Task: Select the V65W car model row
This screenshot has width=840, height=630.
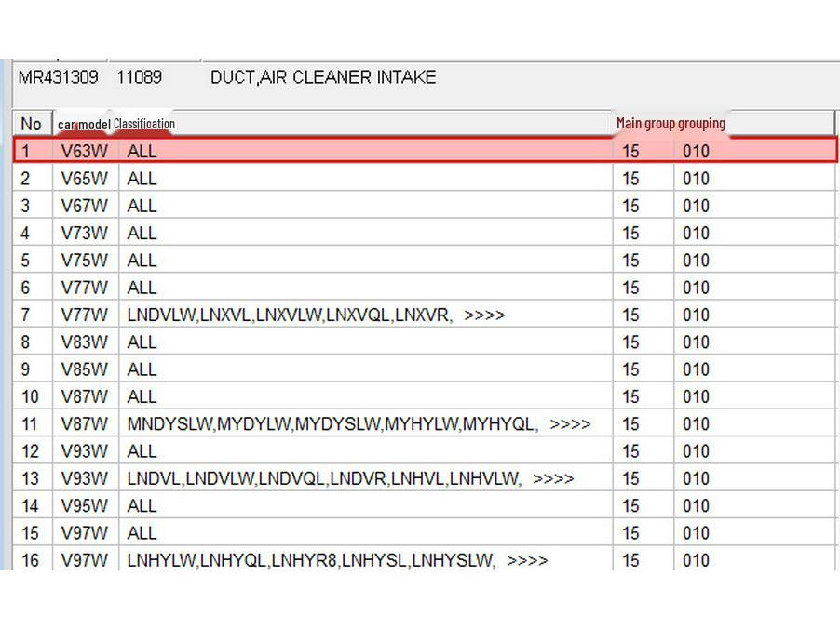Action: coord(84,179)
